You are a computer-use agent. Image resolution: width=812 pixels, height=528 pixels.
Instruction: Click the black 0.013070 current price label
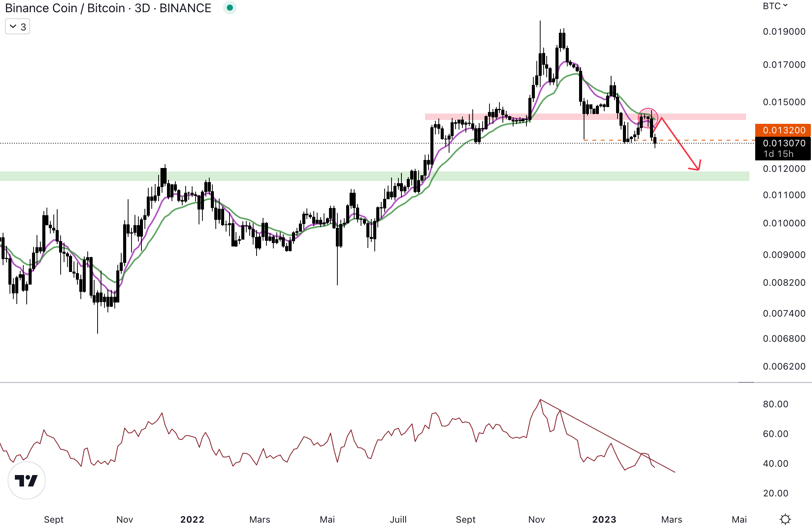783,143
